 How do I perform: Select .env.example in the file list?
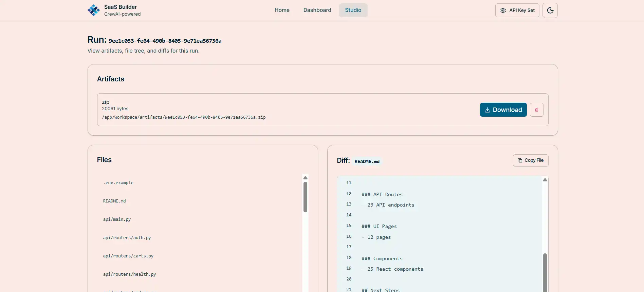pos(118,183)
